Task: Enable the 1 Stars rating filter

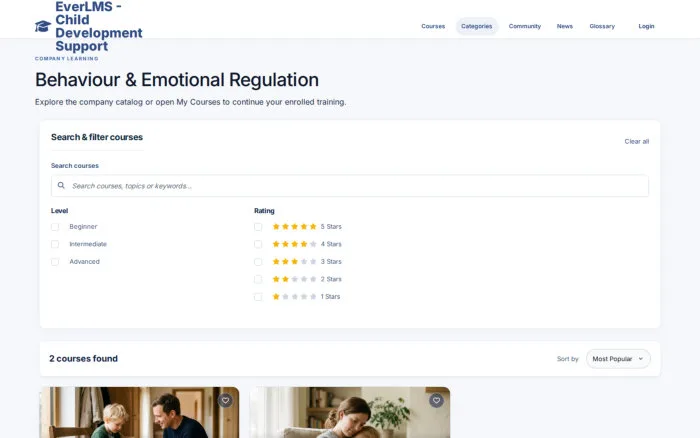Action: [x=258, y=296]
